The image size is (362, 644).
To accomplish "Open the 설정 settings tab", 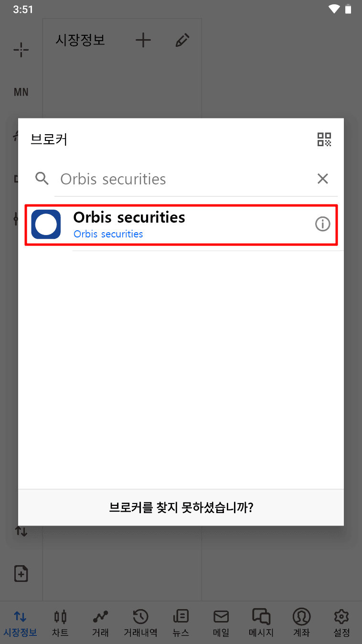I will (x=341, y=623).
